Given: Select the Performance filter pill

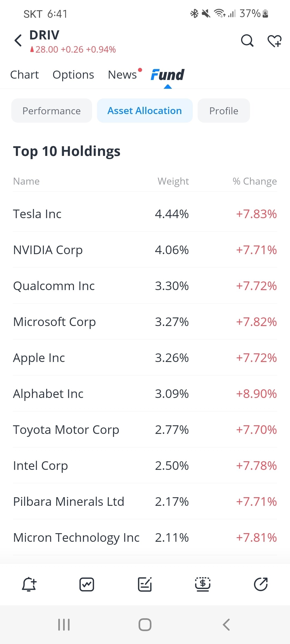Looking at the screenshot, I should click(x=52, y=111).
